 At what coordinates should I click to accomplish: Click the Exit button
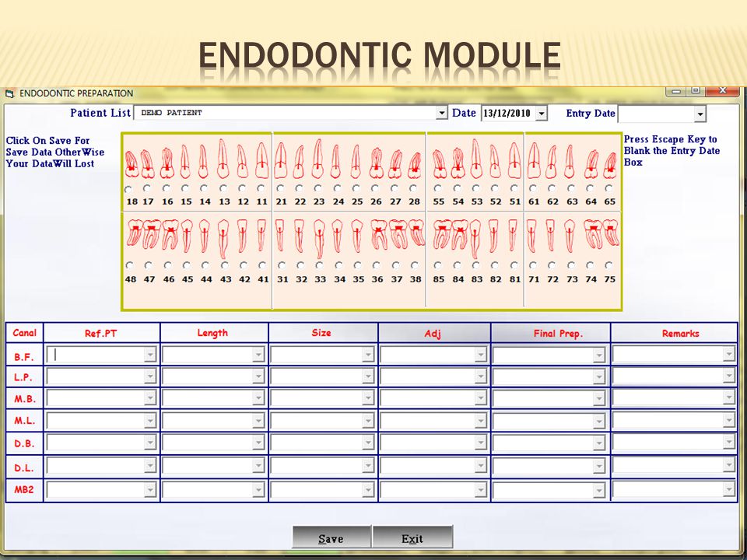[x=412, y=537]
